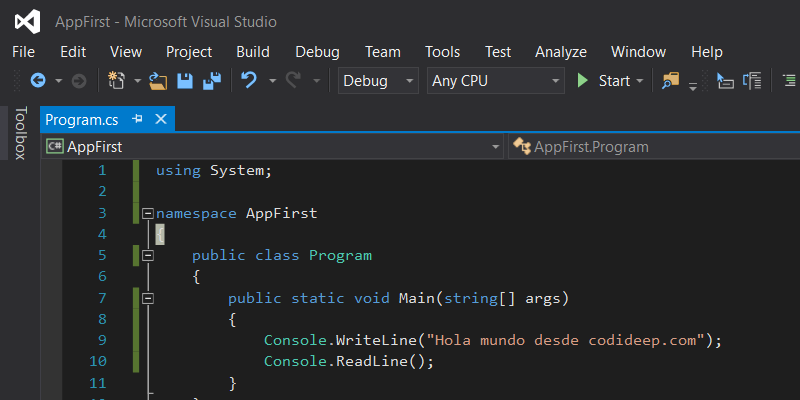Click the Navigate Backward arrow icon
This screenshot has width=800, height=400.
38,81
